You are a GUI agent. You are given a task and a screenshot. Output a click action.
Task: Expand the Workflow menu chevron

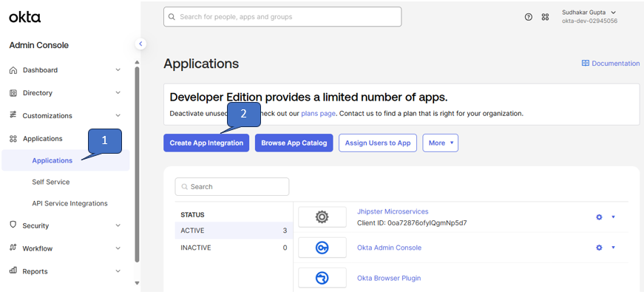(x=118, y=248)
